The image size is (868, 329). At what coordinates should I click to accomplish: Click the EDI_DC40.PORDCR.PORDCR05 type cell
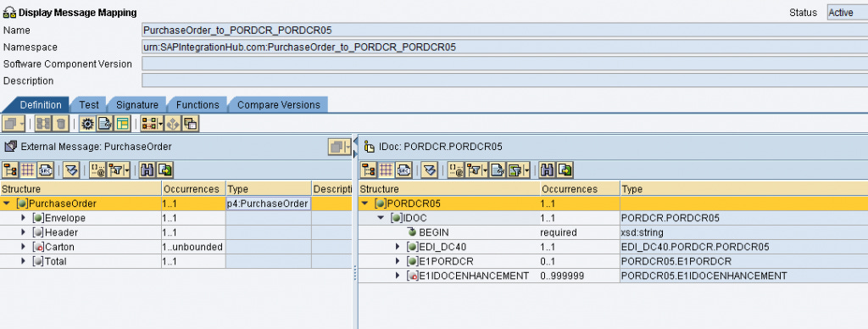(x=744, y=247)
